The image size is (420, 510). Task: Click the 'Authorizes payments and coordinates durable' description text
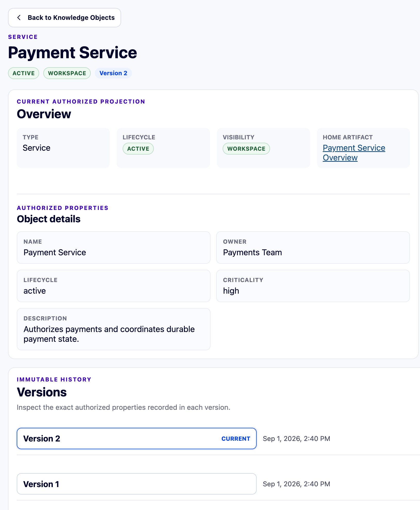109,329
